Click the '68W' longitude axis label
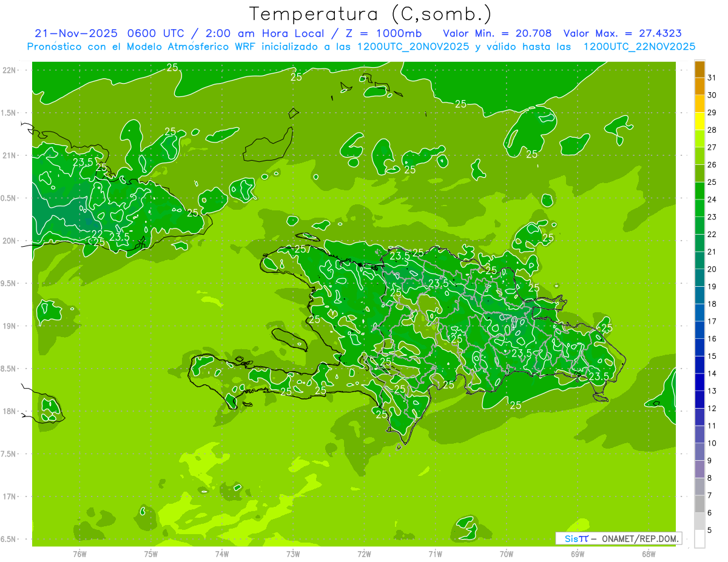 649,554
